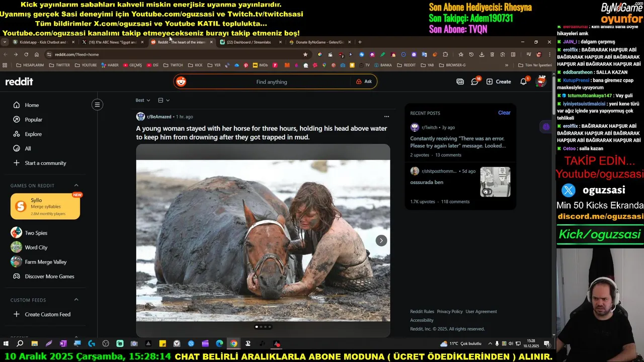Reload the reddit page
The image size is (644, 362).
(x=26, y=54)
